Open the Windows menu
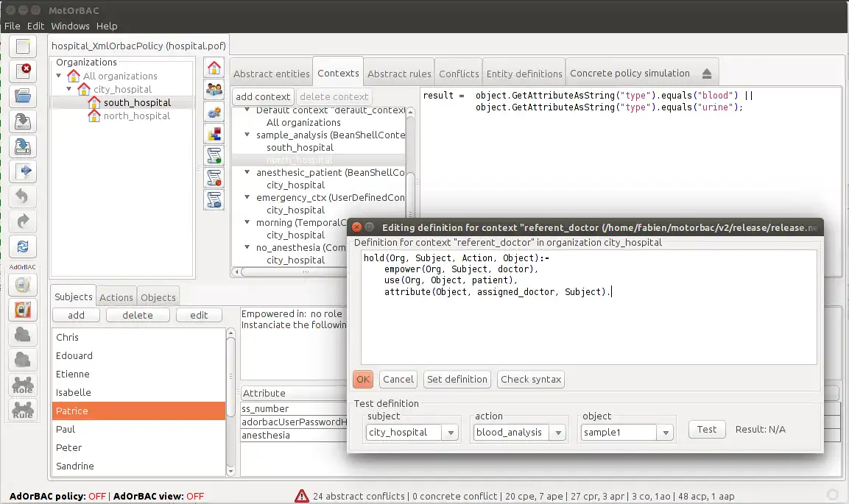 point(71,26)
